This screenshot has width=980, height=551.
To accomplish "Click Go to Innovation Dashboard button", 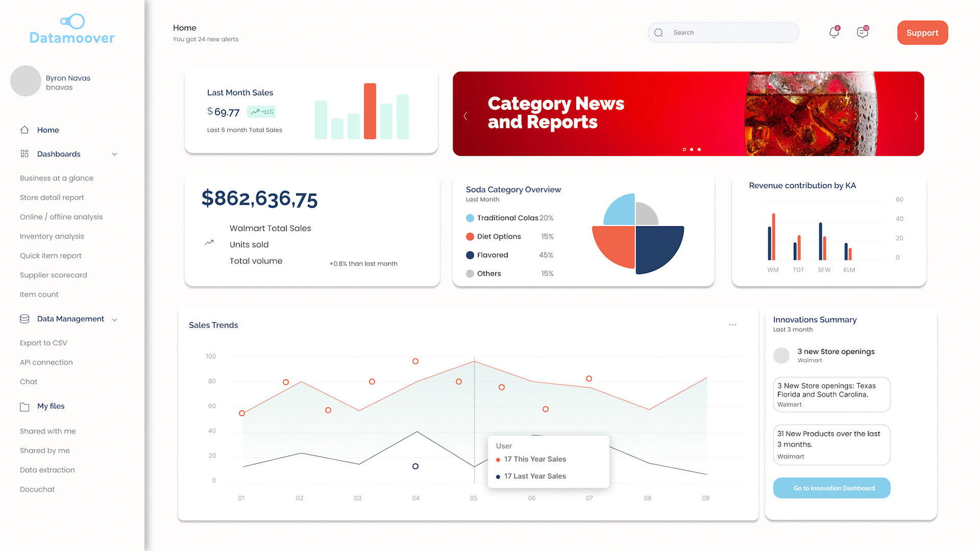I will click(831, 488).
